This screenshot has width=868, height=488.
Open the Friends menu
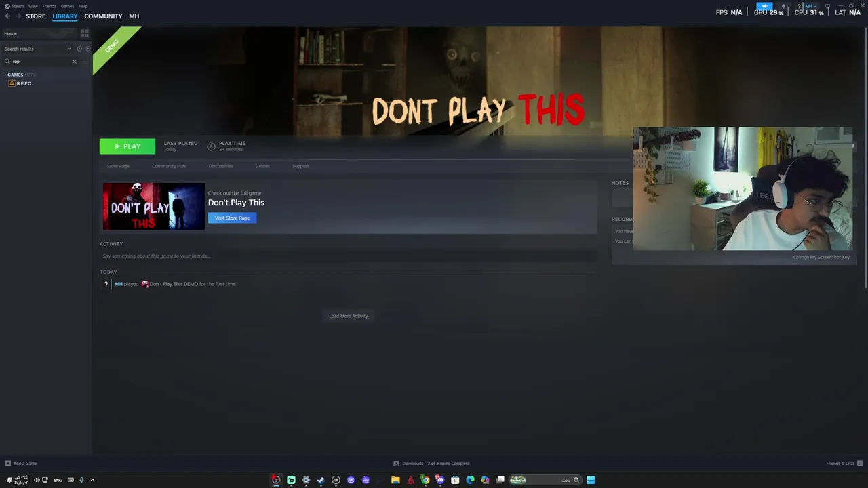point(50,6)
